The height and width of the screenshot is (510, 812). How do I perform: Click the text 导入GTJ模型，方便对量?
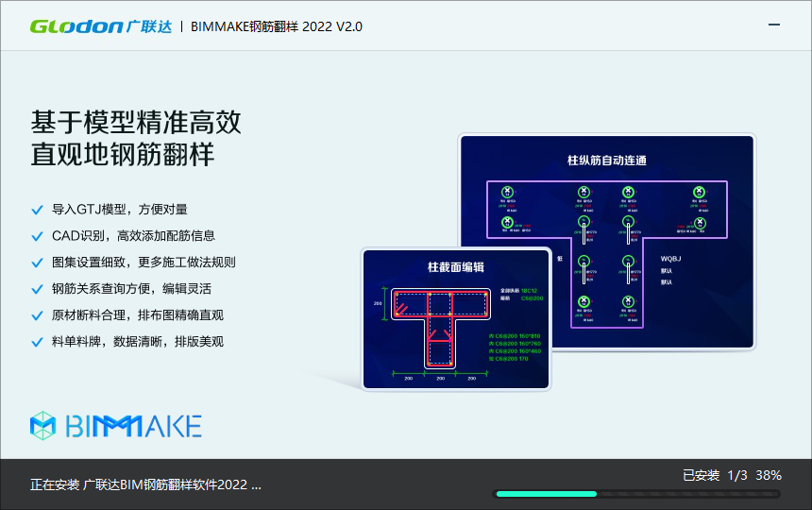(x=120, y=209)
